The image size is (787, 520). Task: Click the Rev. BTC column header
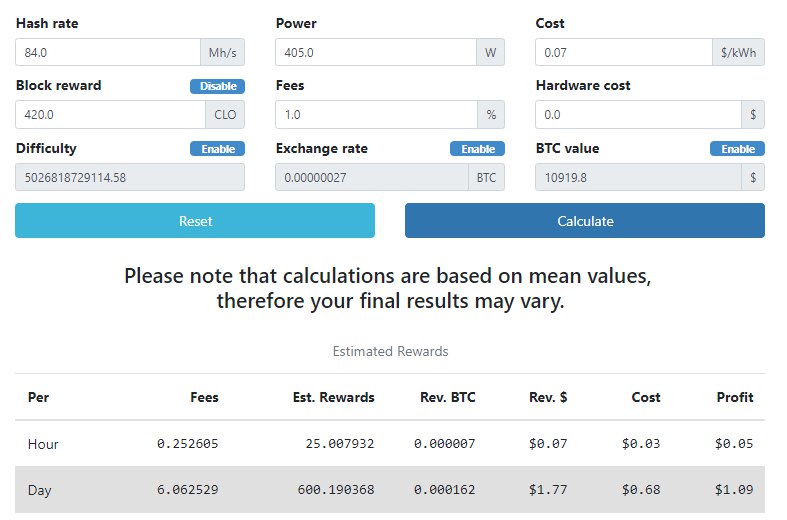click(448, 397)
